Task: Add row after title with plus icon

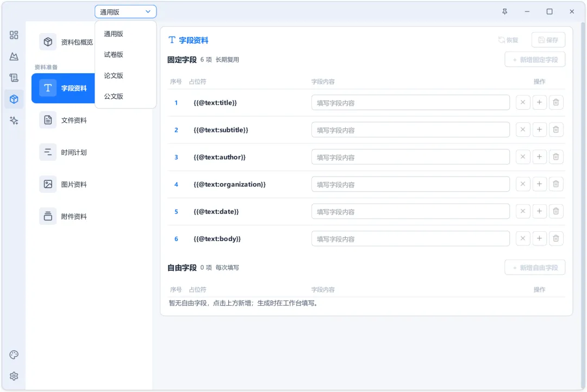Action: click(540, 102)
